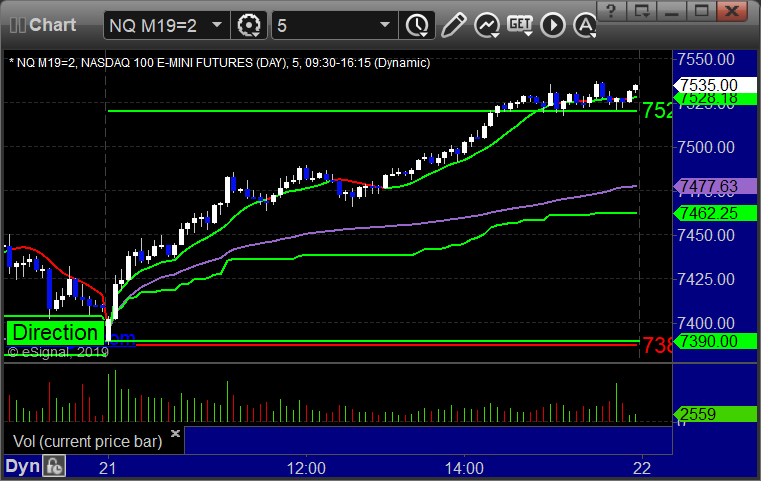Toggle the Dyn dynamic scaling button
Screen dimensions: 761x481
point(22,466)
